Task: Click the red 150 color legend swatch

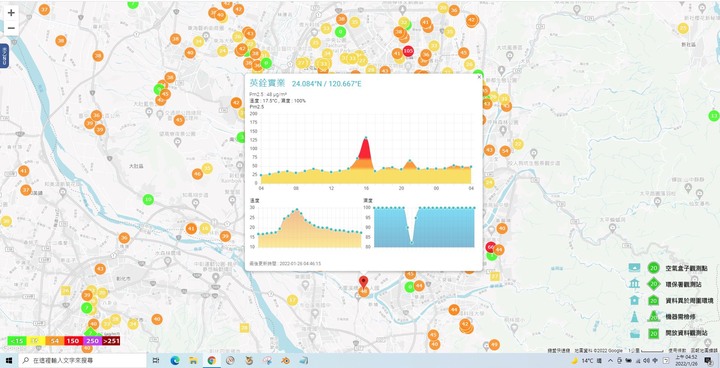Action: click(73, 341)
